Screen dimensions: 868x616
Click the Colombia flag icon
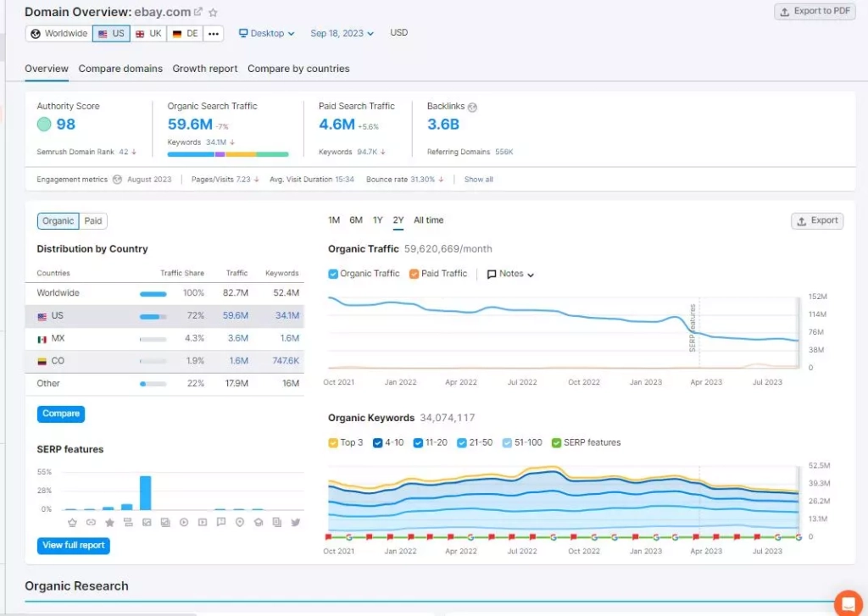pyautogui.click(x=42, y=362)
